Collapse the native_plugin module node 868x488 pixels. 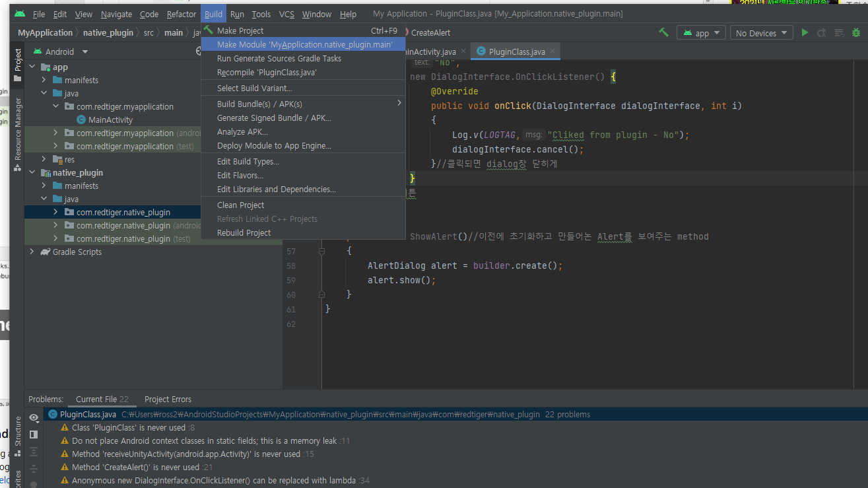point(32,172)
